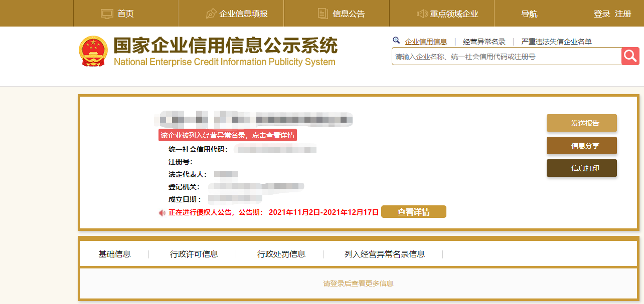Switch to the 行政许可信息 tab
This screenshot has width=644, height=304.
coord(194,254)
